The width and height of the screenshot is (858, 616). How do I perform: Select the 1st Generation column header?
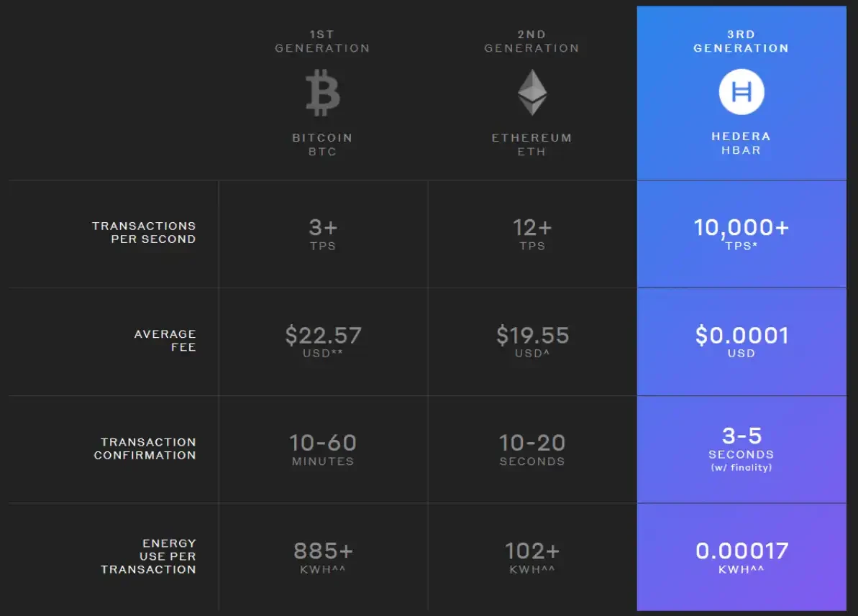coord(322,42)
